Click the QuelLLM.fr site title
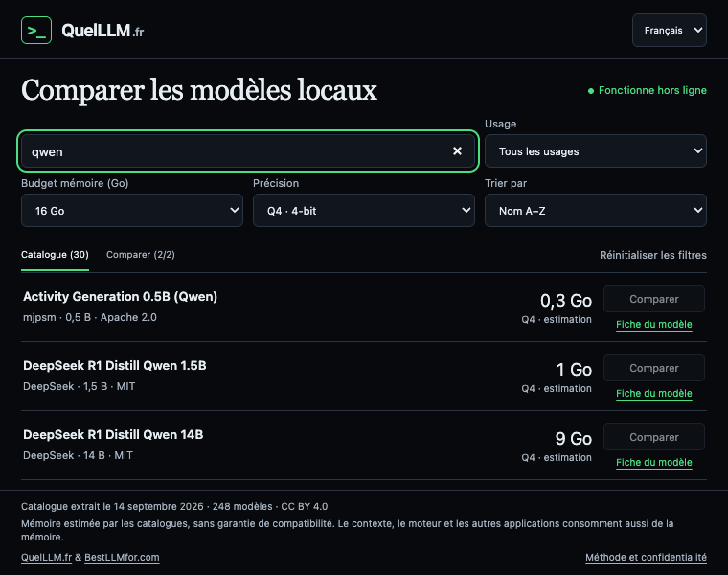The height and width of the screenshot is (575, 728). (x=102, y=31)
